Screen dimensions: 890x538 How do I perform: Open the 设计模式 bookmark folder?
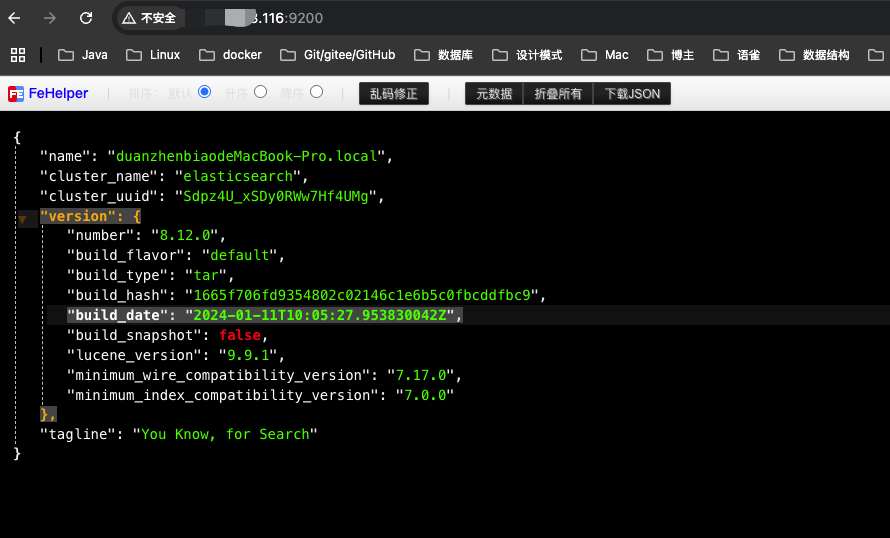[527, 55]
